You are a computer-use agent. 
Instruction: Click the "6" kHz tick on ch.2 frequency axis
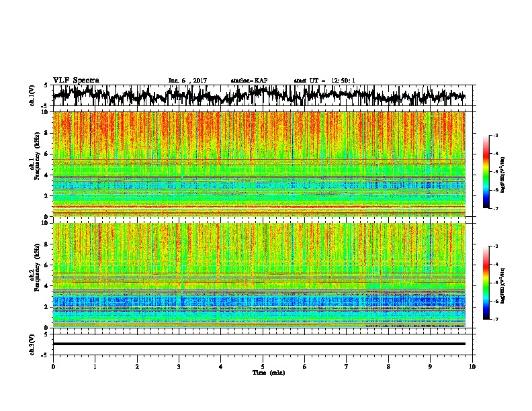46,265
